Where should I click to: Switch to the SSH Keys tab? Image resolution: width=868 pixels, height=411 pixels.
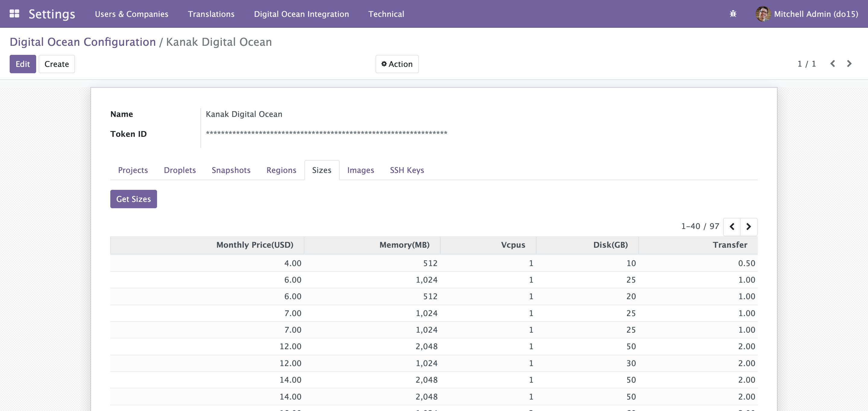click(x=407, y=170)
